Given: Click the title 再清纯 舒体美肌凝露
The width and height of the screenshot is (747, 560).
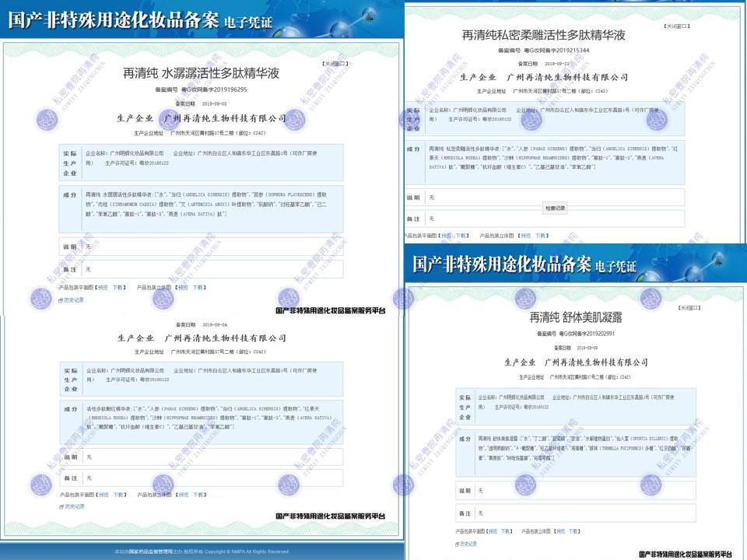Looking at the screenshot, I should pos(576,317).
